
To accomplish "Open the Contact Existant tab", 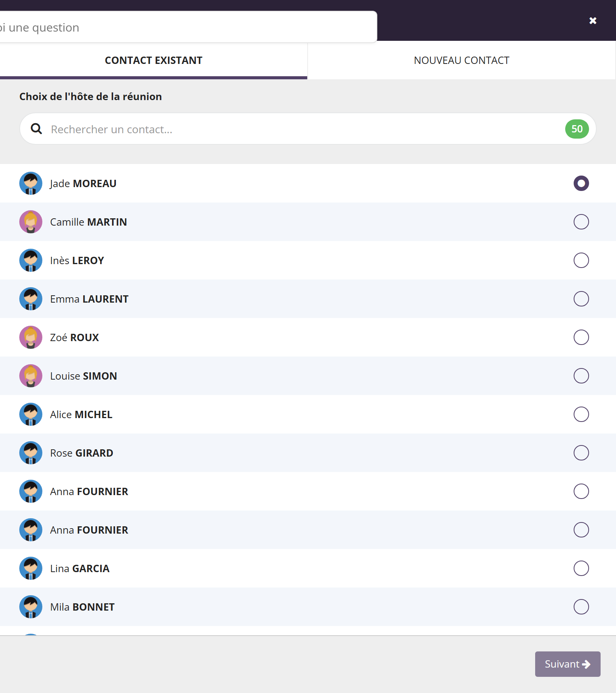I will pyautogui.click(x=154, y=60).
